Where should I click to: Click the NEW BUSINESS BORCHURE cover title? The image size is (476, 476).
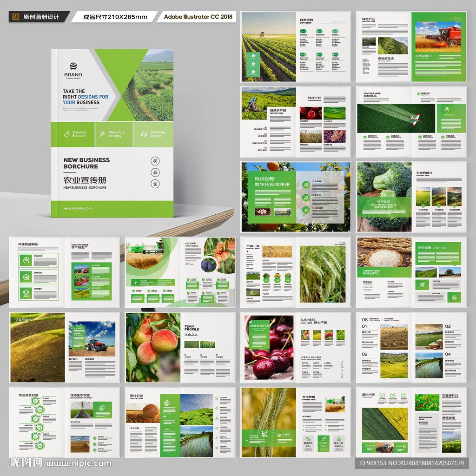pos(86,163)
